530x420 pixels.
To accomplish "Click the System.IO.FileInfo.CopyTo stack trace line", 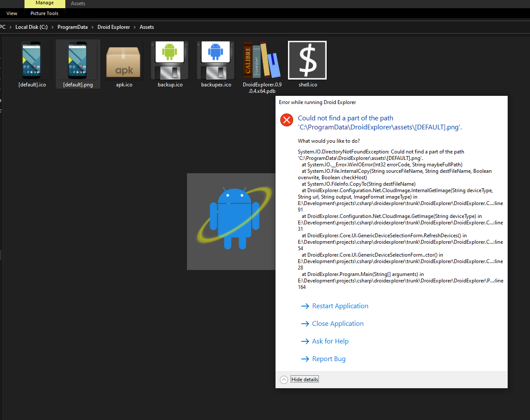I will tap(358, 184).
